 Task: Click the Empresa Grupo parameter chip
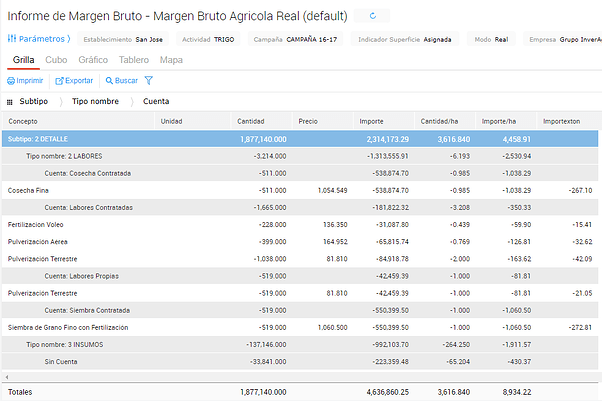(563, 39)
